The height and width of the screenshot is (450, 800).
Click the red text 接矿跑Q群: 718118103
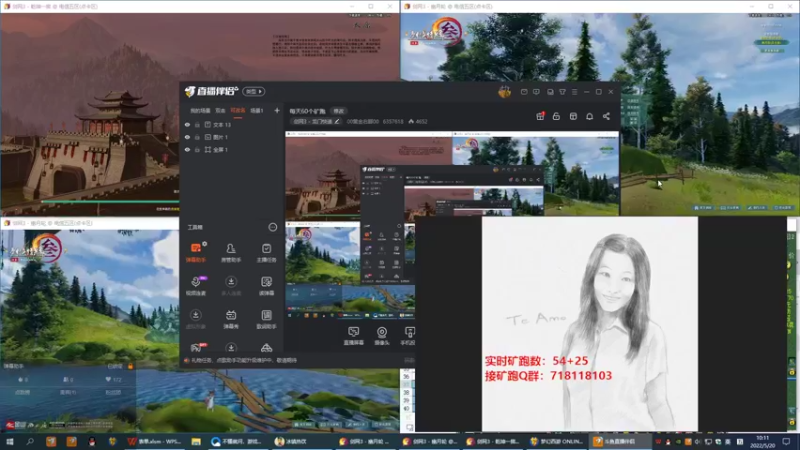pos(548,376)
